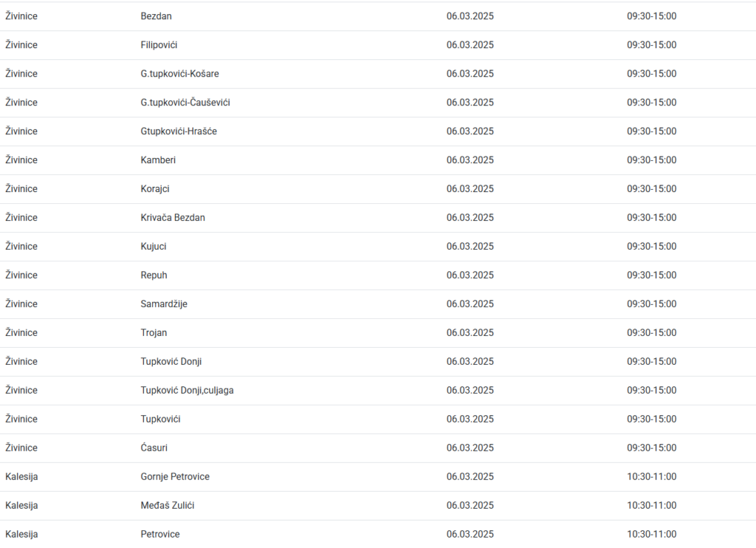Viewport: 756px width, 548px height.
Task: Click the Filipovići location cell
Action: [x=159, y=45]
